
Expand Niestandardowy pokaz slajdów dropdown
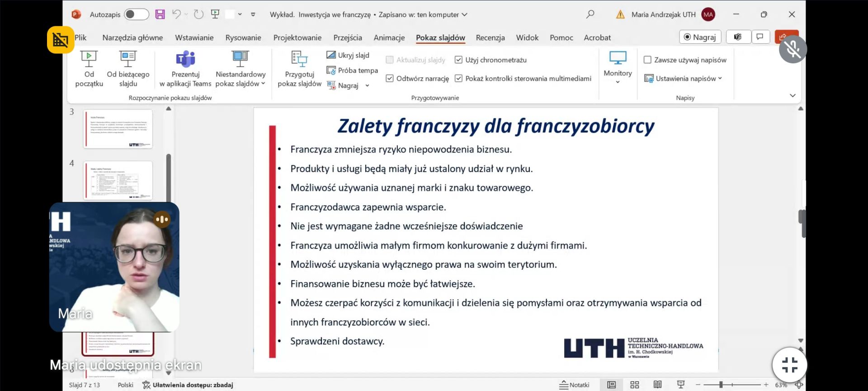[263, 84]
